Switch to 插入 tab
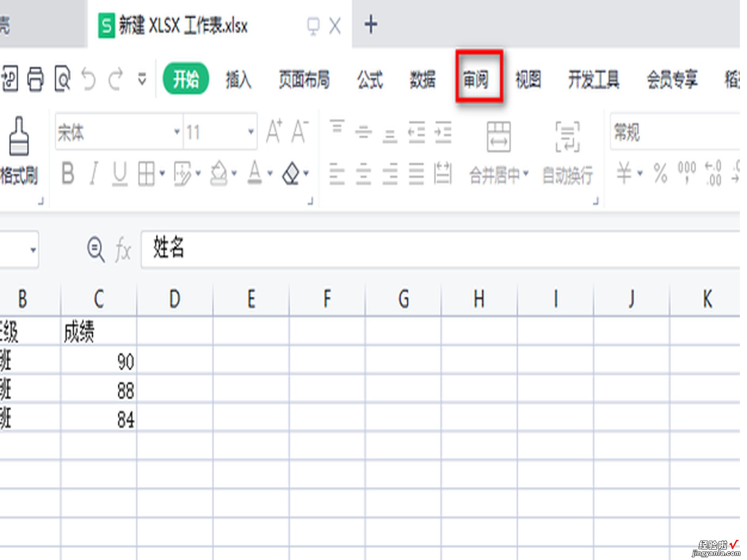 pos(238,79)
